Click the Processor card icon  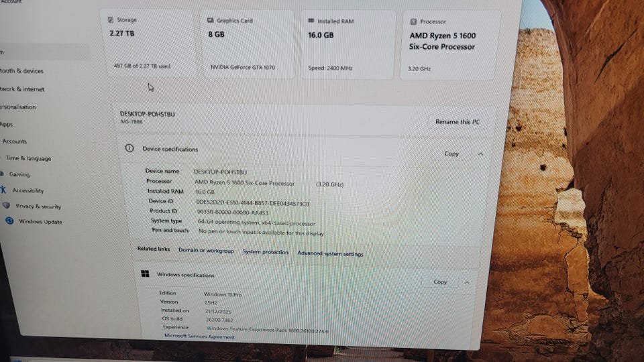(414, 21)
